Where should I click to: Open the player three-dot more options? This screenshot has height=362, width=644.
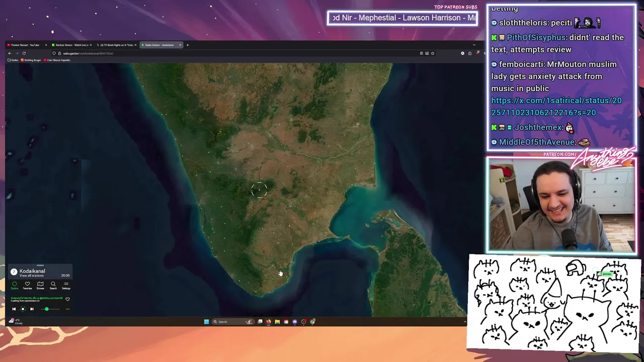[67, 309]
